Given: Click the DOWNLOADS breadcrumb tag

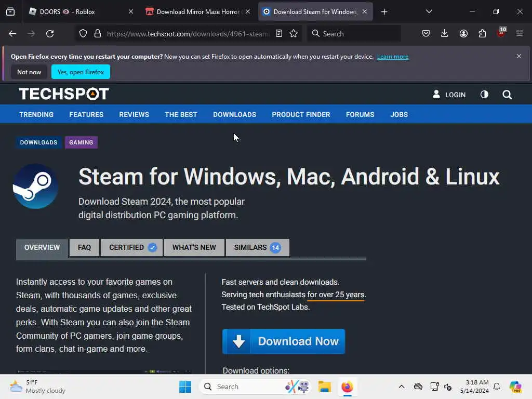Looking at the screenshot, I should 38,142.
